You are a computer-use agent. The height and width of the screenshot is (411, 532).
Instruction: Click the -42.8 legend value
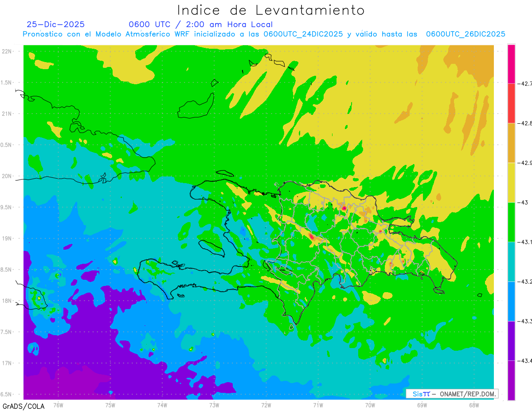click(x=524, y=123)
